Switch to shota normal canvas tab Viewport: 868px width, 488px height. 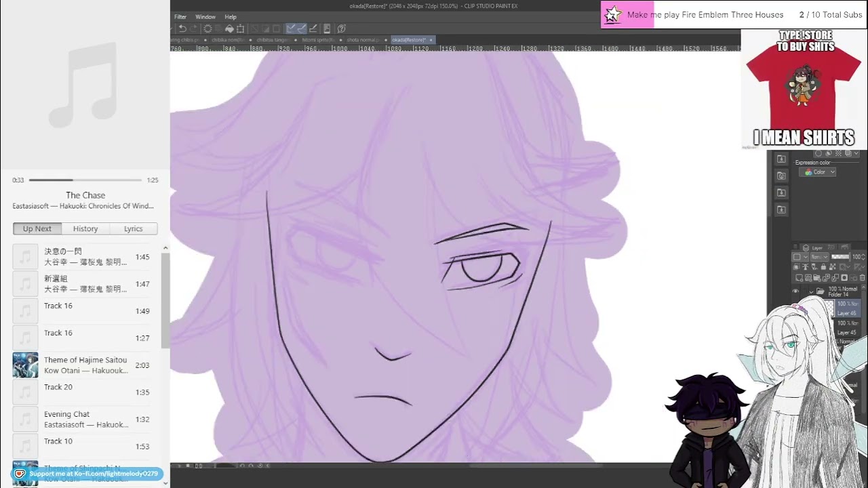(364, 40)
